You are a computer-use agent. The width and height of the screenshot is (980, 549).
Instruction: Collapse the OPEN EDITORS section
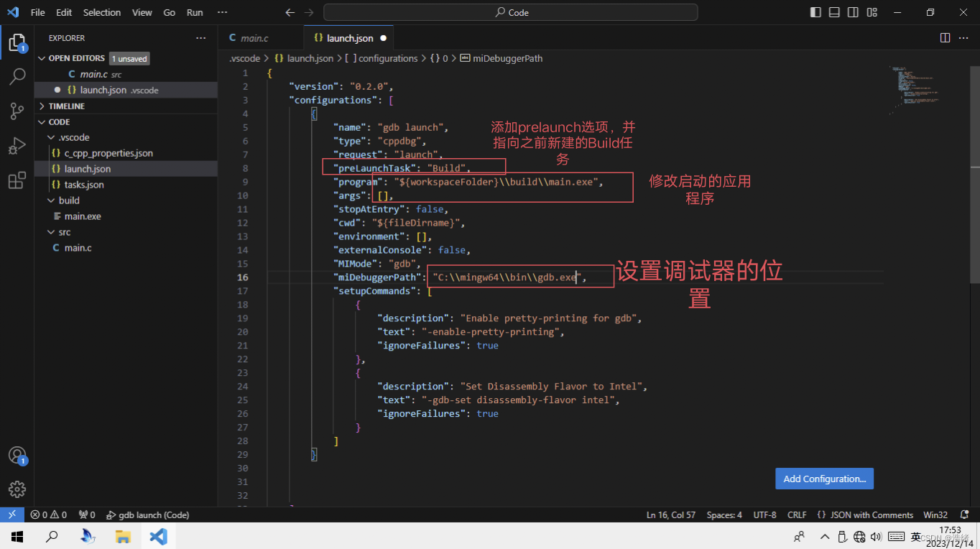point(76,58)
